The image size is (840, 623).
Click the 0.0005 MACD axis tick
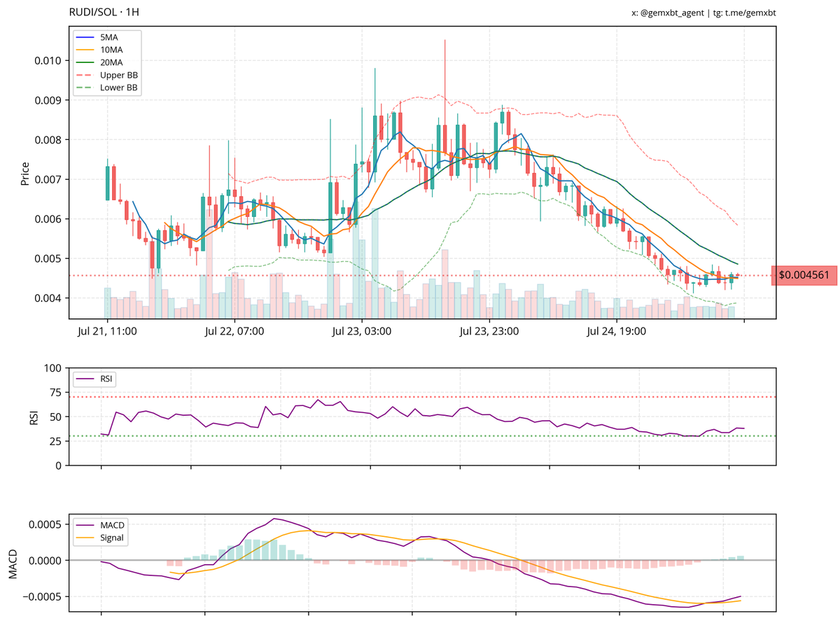tap(45, 525)
